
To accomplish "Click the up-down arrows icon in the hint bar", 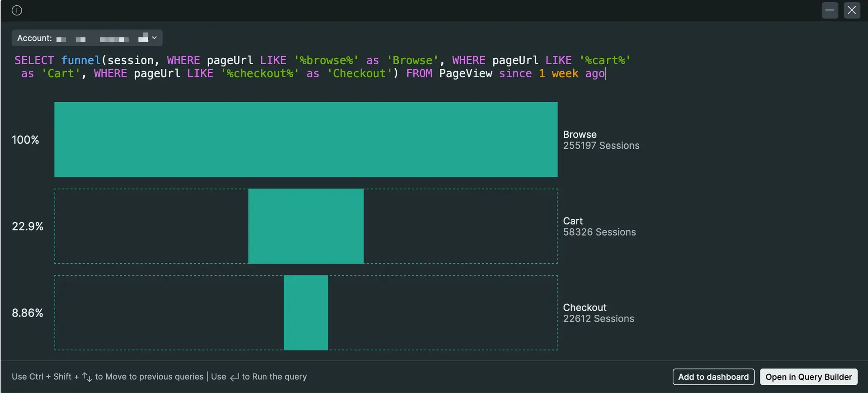I will pyautogui.click(x=87, y=377).
